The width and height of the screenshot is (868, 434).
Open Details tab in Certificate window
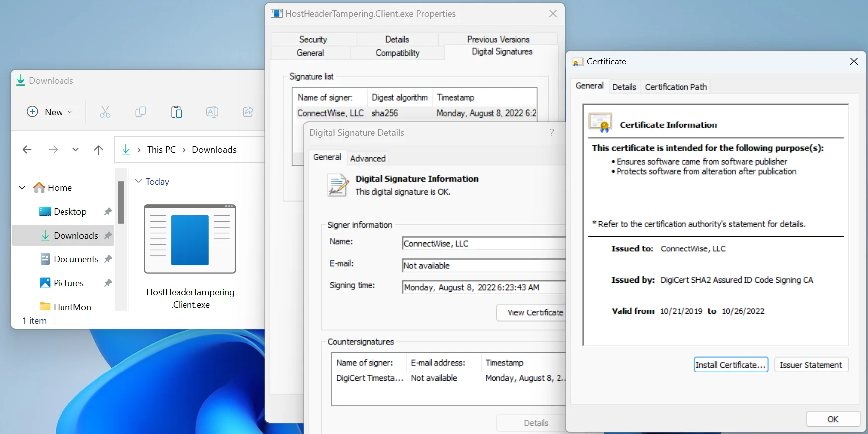click(x=624, y=87)
